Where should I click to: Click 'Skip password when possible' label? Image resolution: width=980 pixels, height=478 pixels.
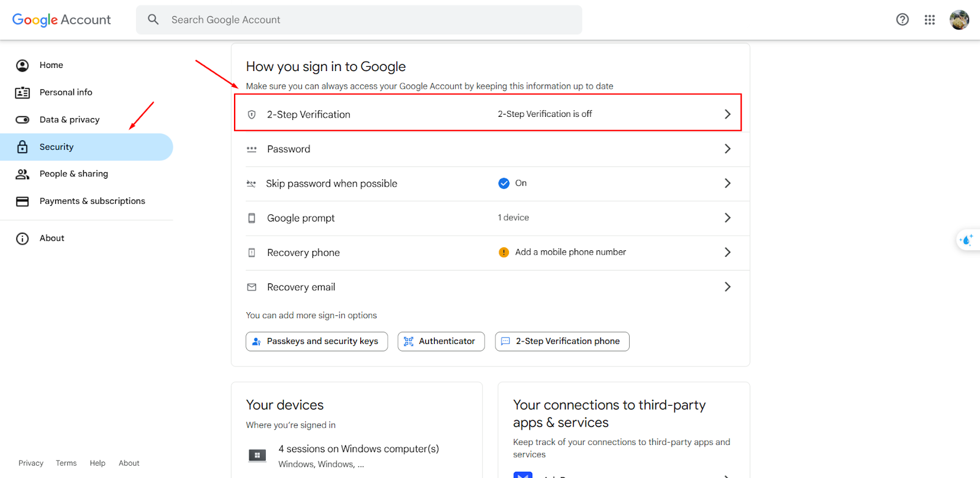point(331,184)
